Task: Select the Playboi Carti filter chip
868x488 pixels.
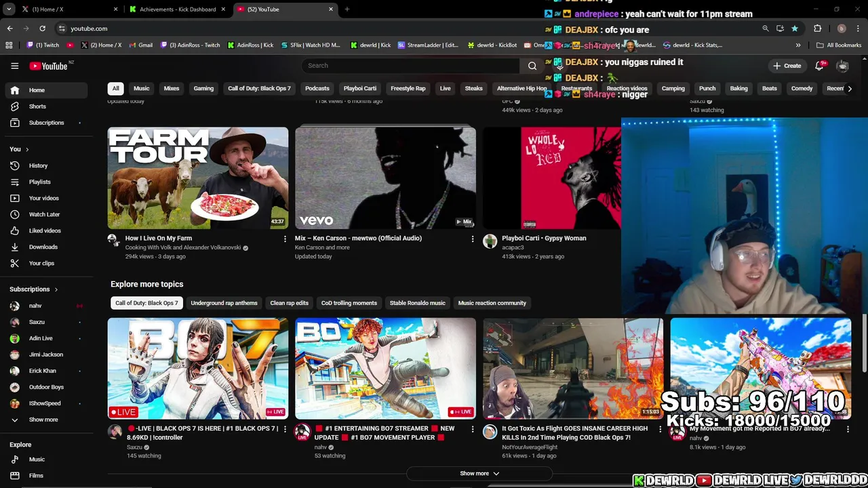Action: pyautogui.click(x=360, y=89)
